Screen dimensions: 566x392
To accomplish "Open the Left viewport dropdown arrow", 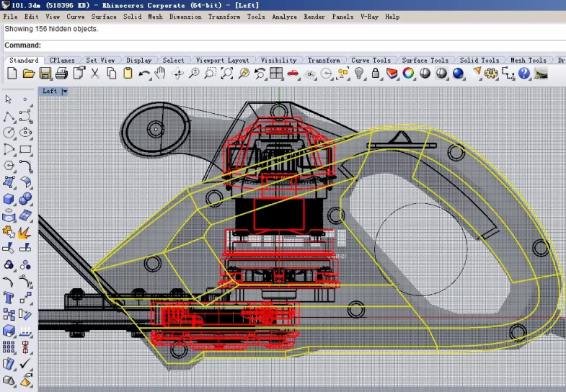I will (65, 92).
